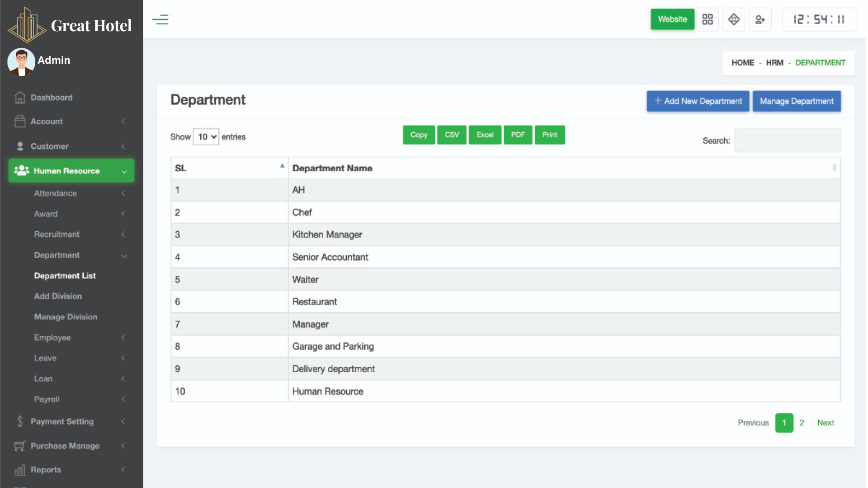Click the Dashboard home icon
Screen dimensions: 868x488
pyautogui.click(x=20, y=98)
